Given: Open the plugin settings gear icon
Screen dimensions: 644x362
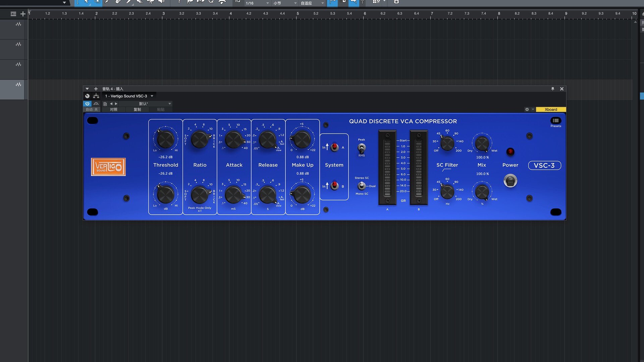Looking at the screenshot, I should (x=527, y=110).
